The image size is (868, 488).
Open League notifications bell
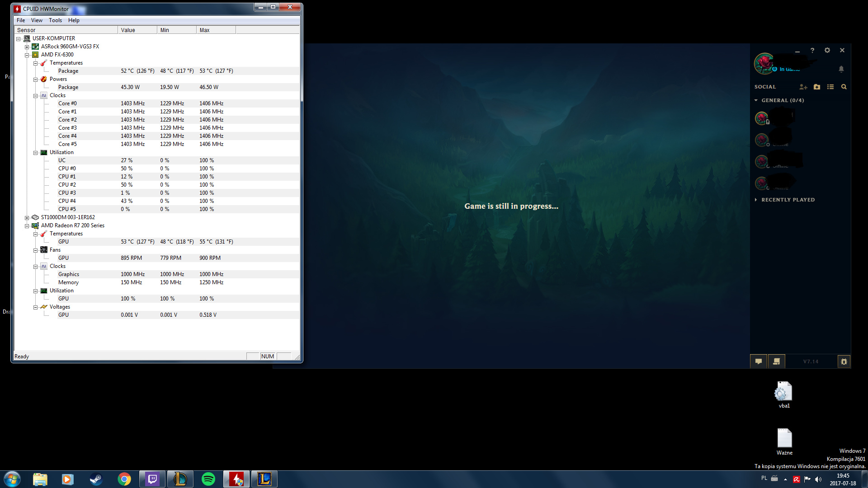point(841,69)
